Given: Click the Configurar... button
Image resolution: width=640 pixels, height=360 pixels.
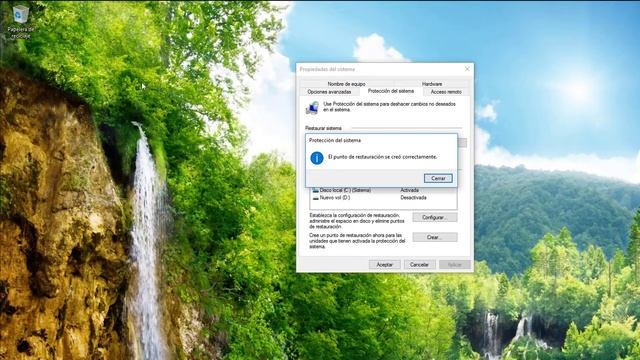Looking at the screenshot, I should point(435,218).
